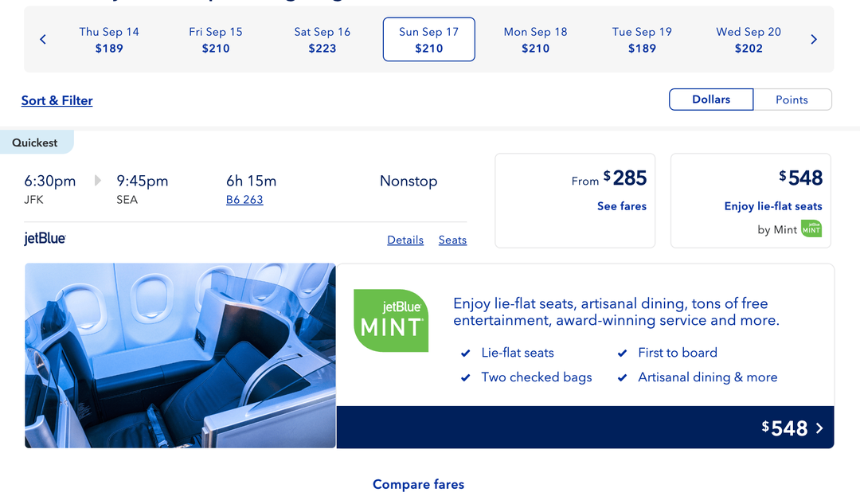Click the jetBlue airline logo
Screen dimensions: 860x504
coord(45,239)
